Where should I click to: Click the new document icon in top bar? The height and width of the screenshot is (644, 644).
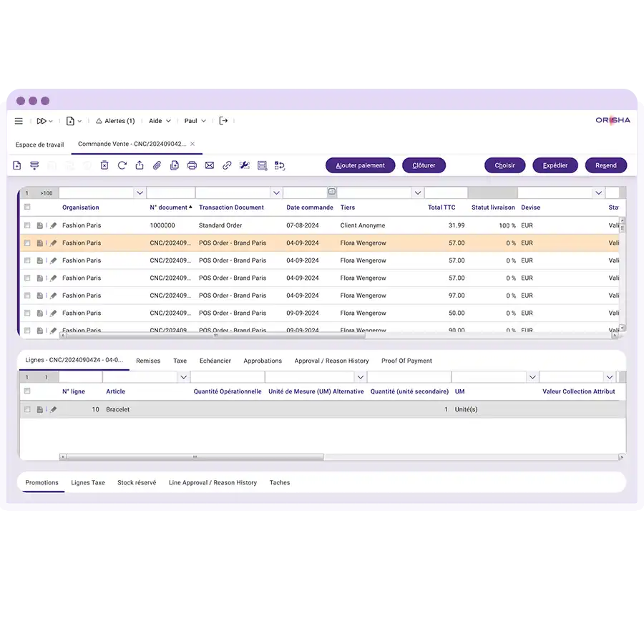(70, 121)
